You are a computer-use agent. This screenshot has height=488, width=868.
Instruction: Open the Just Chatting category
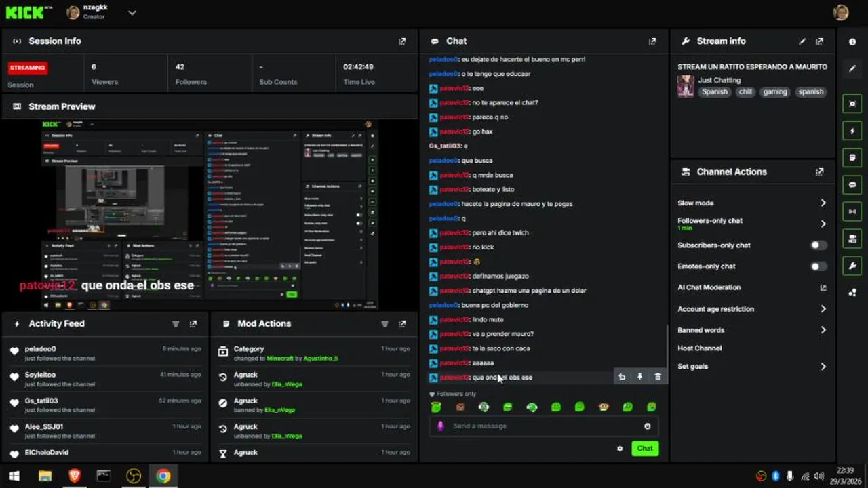coord(719,80)
